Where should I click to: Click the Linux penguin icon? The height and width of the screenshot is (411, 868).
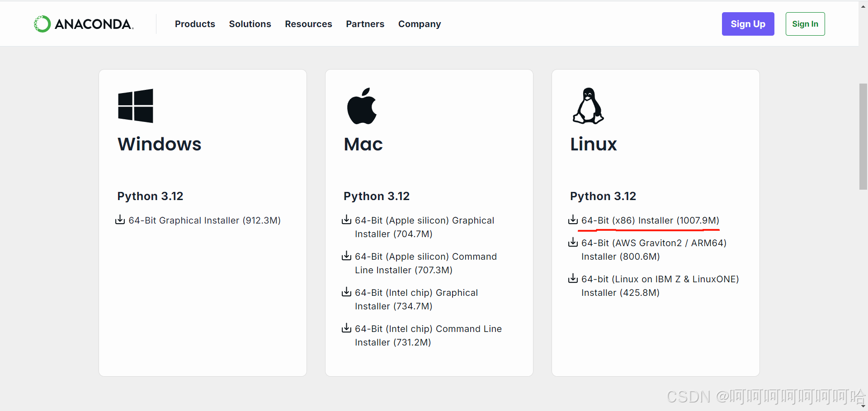point(588,106)
